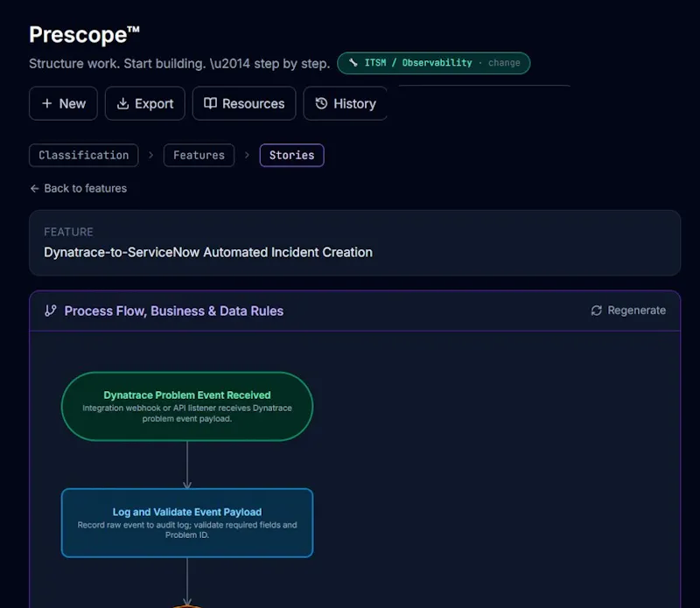Open the History button
700x608 pixels.
pos(346,103)
